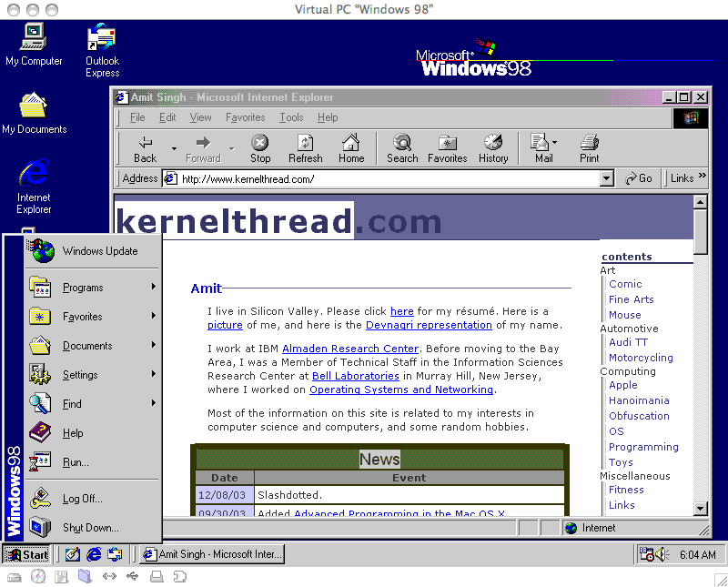Choose Shut Down... from the Start menu
The image size is (728, 587).
(92, 528)
